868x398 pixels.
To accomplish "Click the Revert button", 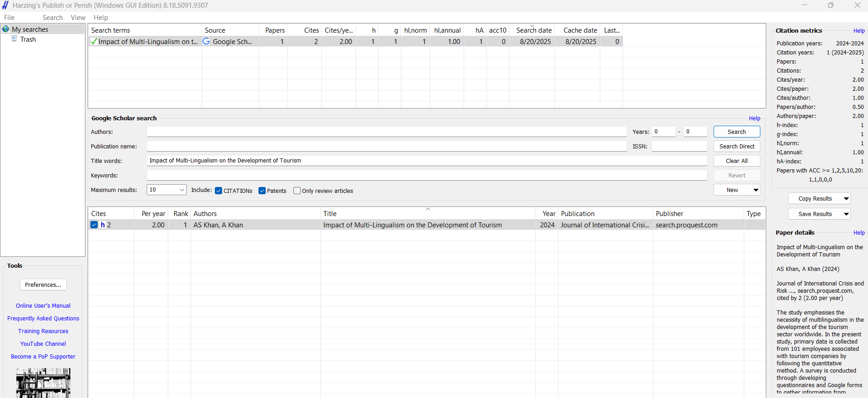I will pos(737,175).
